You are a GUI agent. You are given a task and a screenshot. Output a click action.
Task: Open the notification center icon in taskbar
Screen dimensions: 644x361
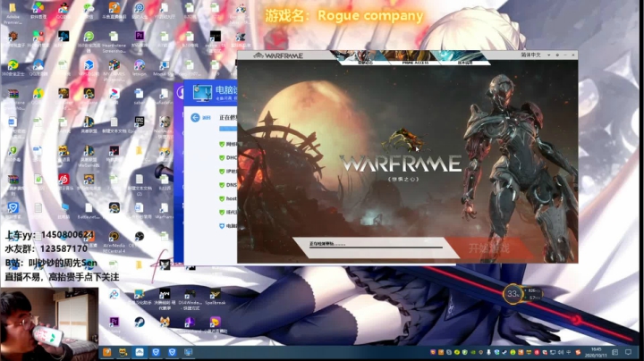(x=628, y=352)
